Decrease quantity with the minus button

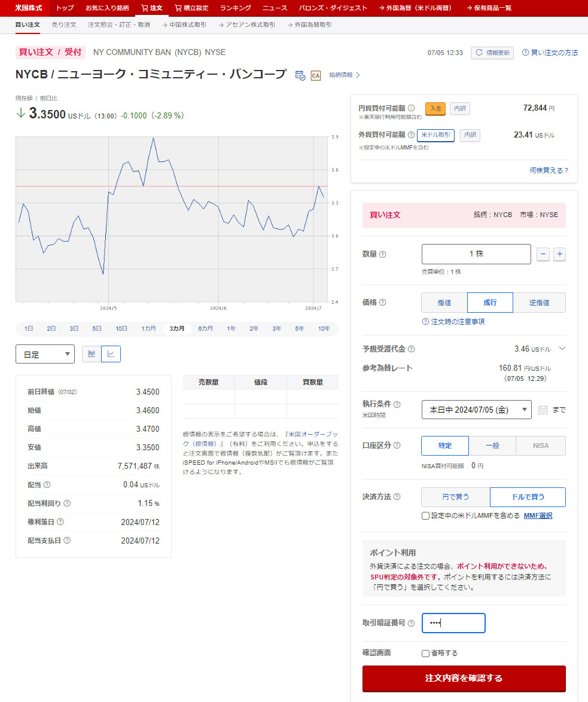pyautogui.click(x=543, y=254)
